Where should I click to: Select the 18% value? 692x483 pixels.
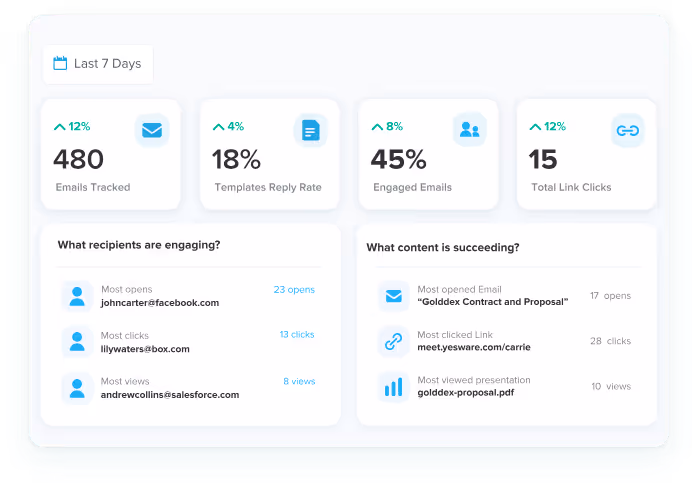(237, 159)
